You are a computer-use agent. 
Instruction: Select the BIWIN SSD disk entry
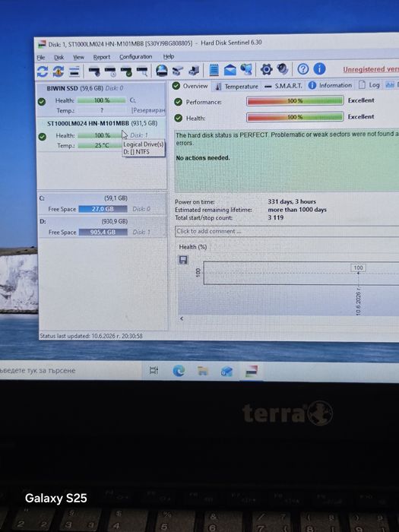pos(101,100)
